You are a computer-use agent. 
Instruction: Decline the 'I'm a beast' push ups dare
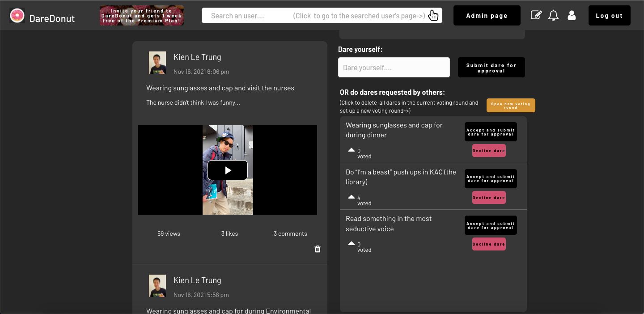pos(489,198)
